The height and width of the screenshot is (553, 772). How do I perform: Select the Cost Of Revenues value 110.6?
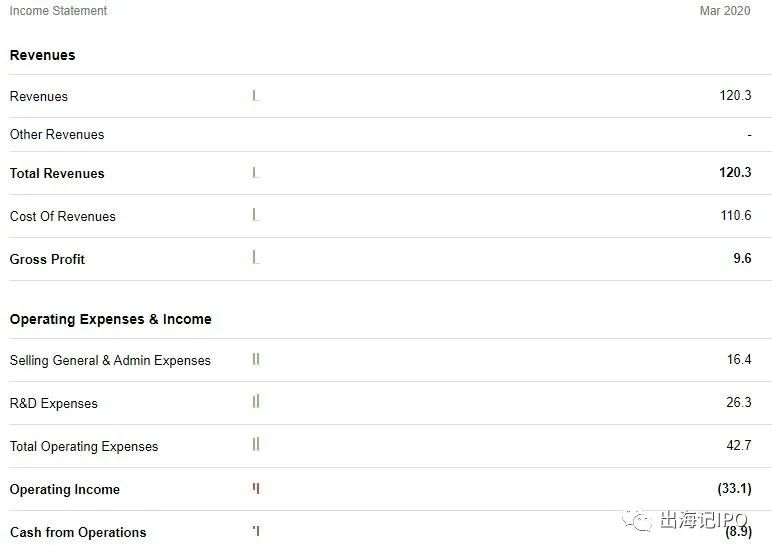[736, 215]
